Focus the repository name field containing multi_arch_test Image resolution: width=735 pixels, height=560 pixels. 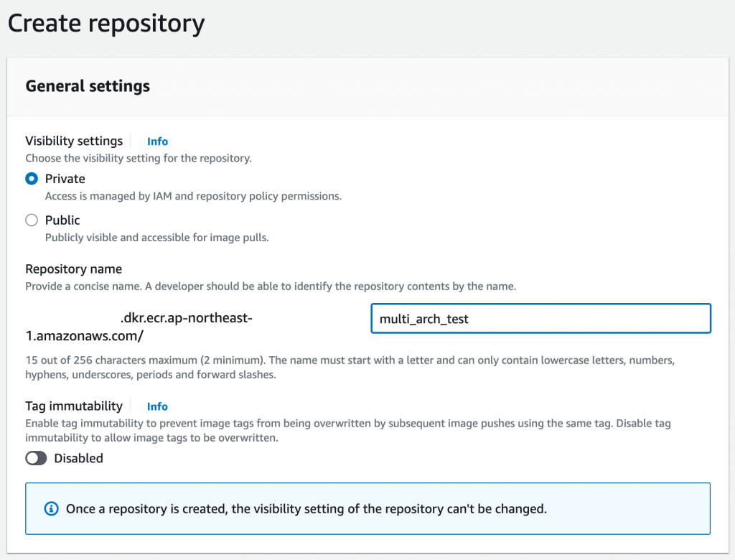tap(540, 319)
